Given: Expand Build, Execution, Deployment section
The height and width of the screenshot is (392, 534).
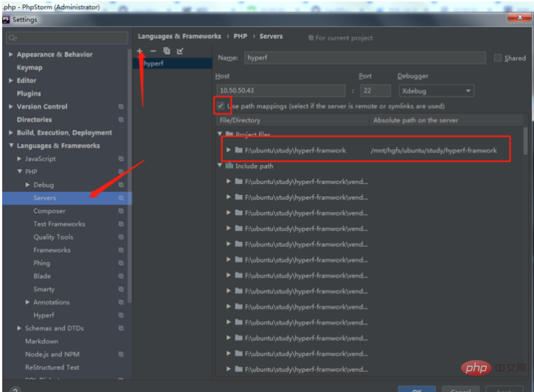Looking at the screenshot, I should click(11, 132).
